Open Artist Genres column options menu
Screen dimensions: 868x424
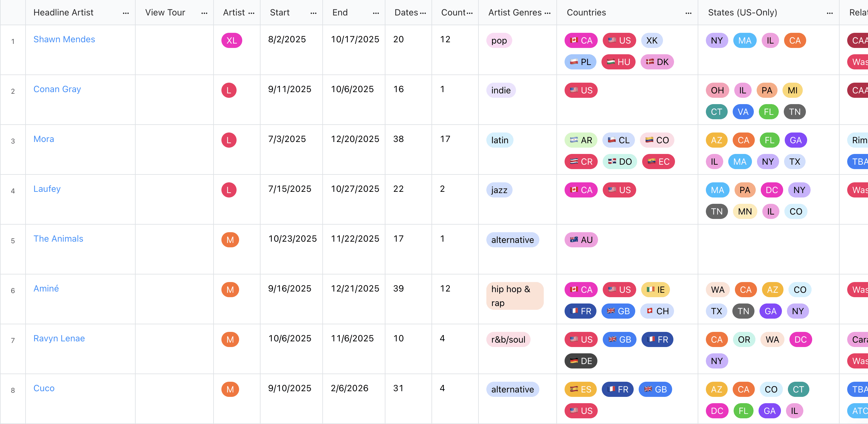pos(548,13)
